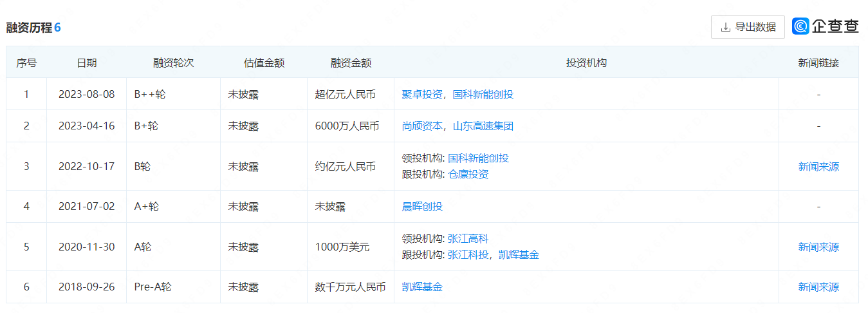Click the count 6 beside 融资历程
The height and width of the screenshot is (313, 868).
(x=57, y=28)
